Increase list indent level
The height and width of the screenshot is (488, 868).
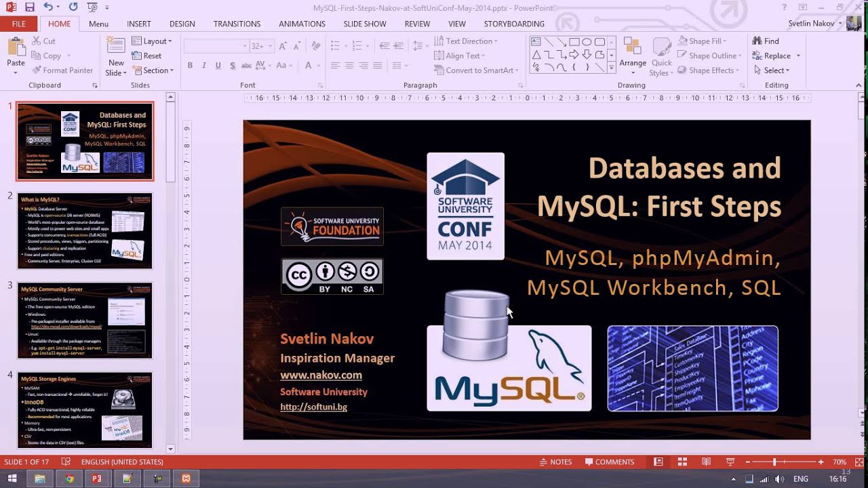click(x=399, y=46)
